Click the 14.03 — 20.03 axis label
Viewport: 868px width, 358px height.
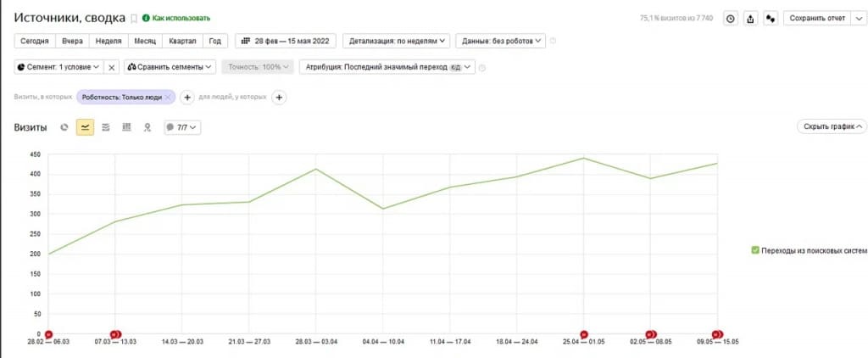click(183, 342)
